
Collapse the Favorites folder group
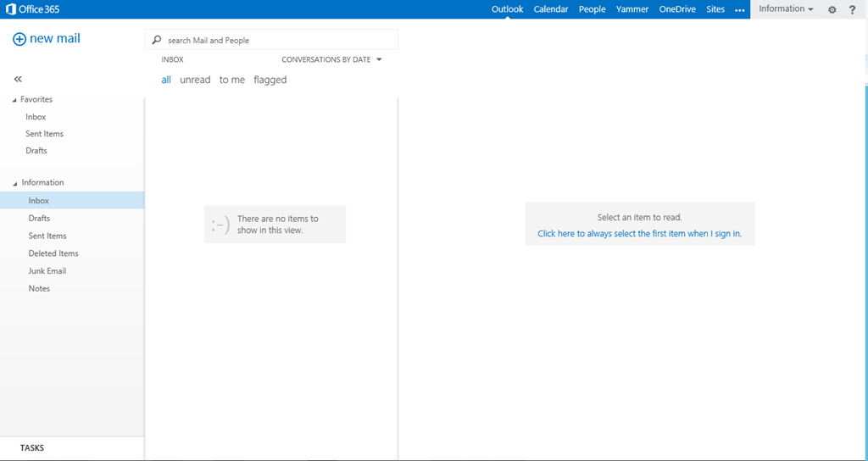tap(14, 100)
